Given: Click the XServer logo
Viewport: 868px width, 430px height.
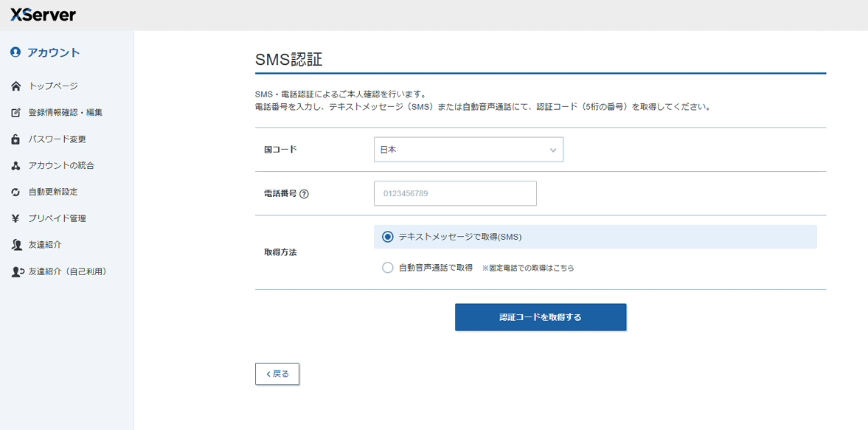Looking at the screenshot, I should coord(43,15).
